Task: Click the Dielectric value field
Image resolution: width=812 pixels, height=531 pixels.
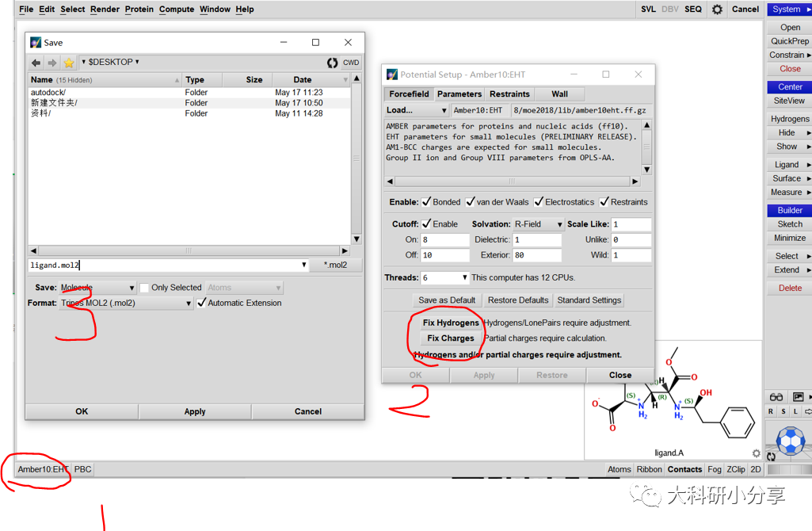Action: [537, 240]
